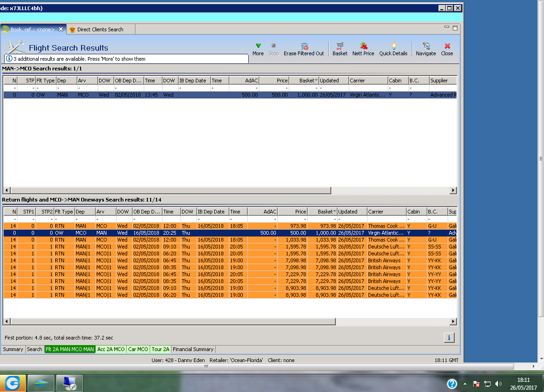This screenshot has width=544, height=392.
Task: Minimize the Flight Search Results panel
Action: [x=447, y=28]
